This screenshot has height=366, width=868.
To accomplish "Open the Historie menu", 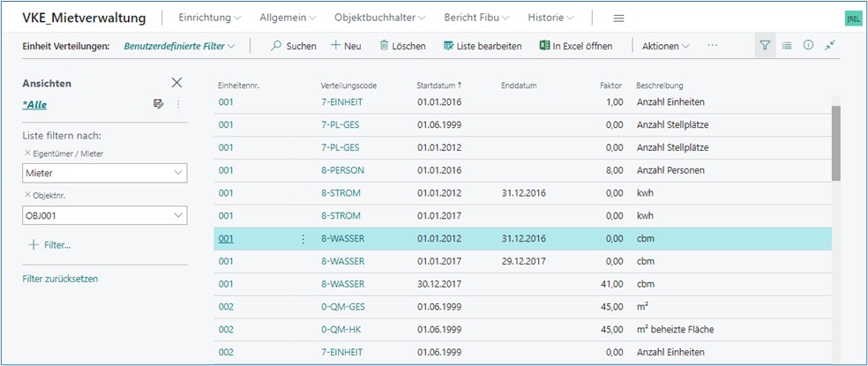I will coord(550,18).
